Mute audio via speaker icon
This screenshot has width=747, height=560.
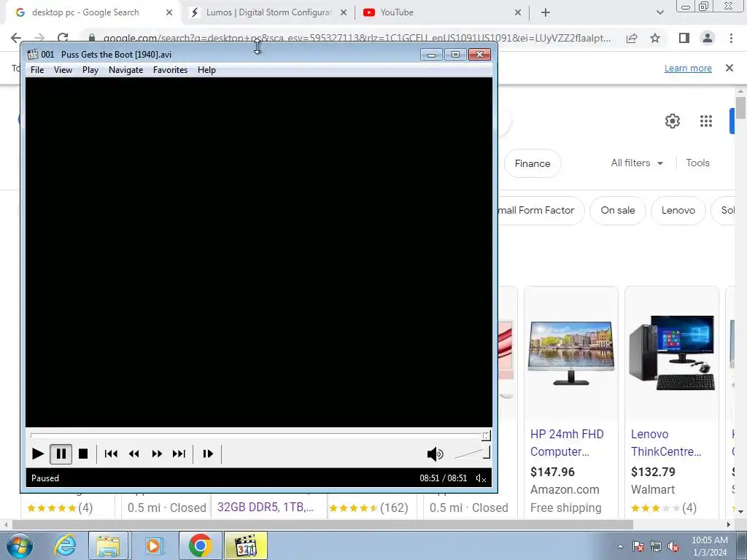click(435, 454)
